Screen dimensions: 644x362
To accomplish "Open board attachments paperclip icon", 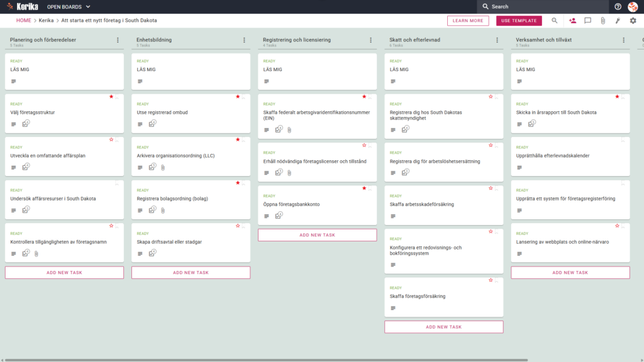I will pyautogui.click(x=603, y=21).
